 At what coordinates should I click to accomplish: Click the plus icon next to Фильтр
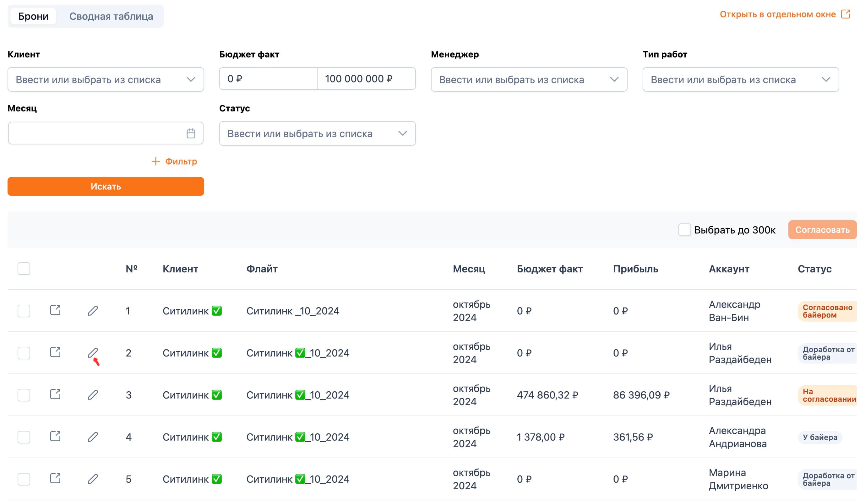tap(155, 161)
